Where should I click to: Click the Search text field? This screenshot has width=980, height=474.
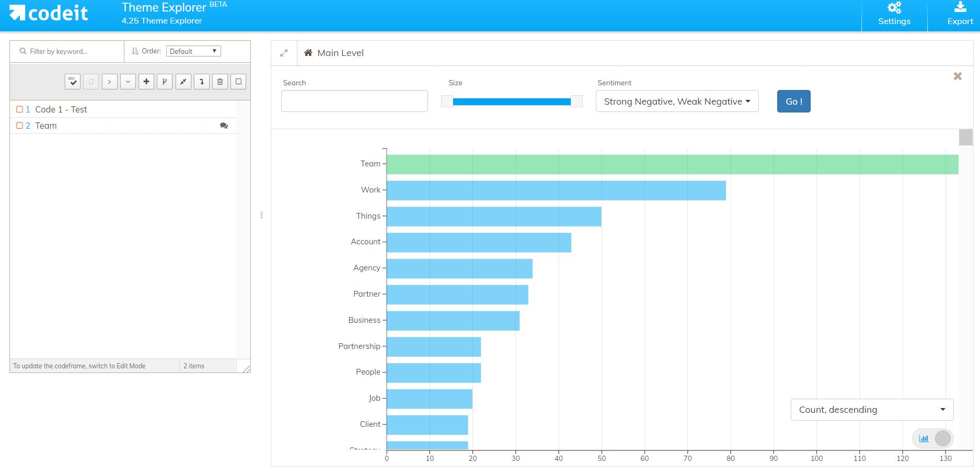pos(354,101)
